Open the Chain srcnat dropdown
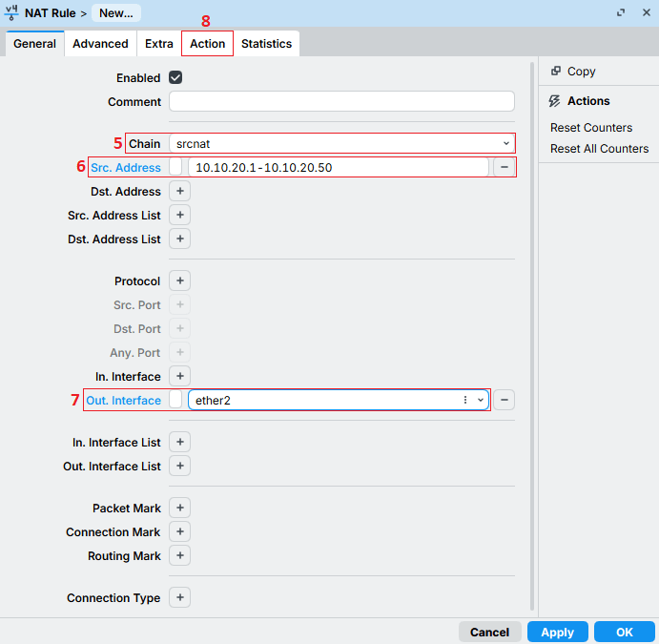Image resolution: width=659 pixels, height=644 pixels. [341, 143]
